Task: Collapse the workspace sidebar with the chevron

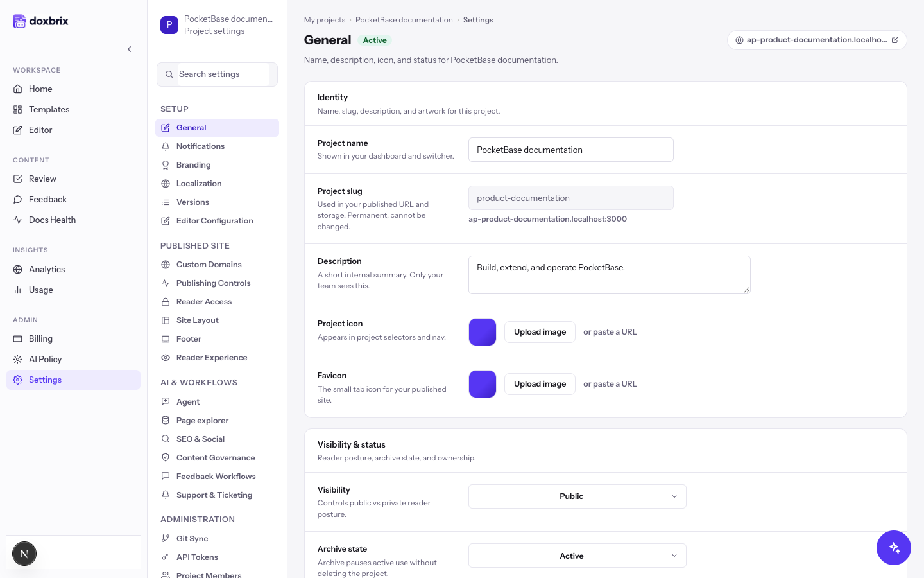Action: [130, 49]
